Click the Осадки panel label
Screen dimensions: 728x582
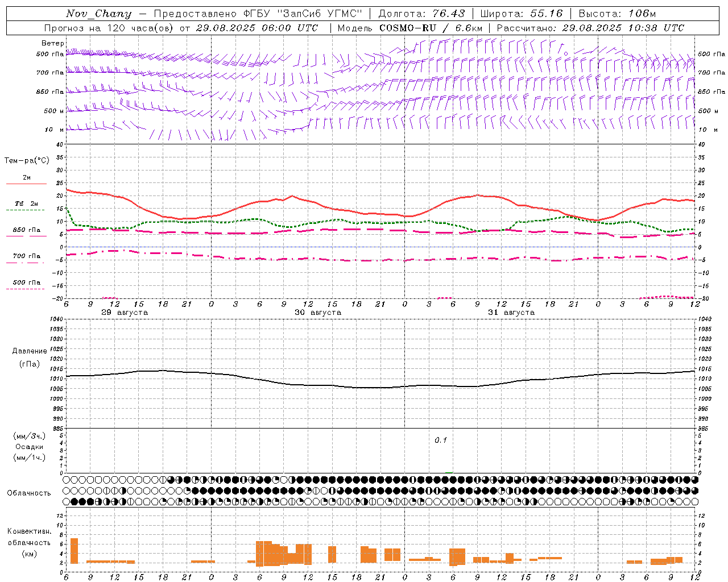(30, 447)
